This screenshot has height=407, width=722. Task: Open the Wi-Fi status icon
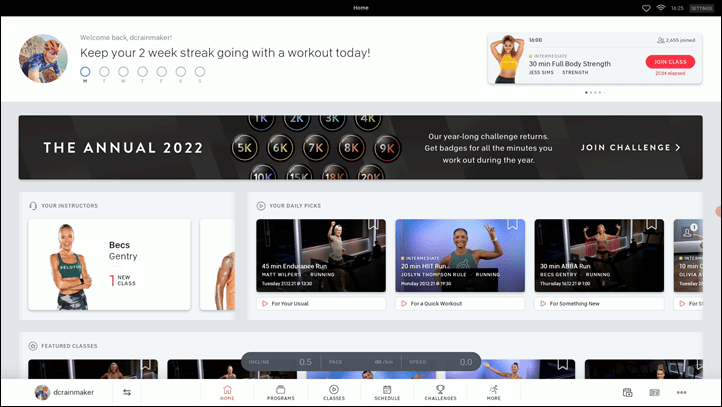click(x=661, y=8)
